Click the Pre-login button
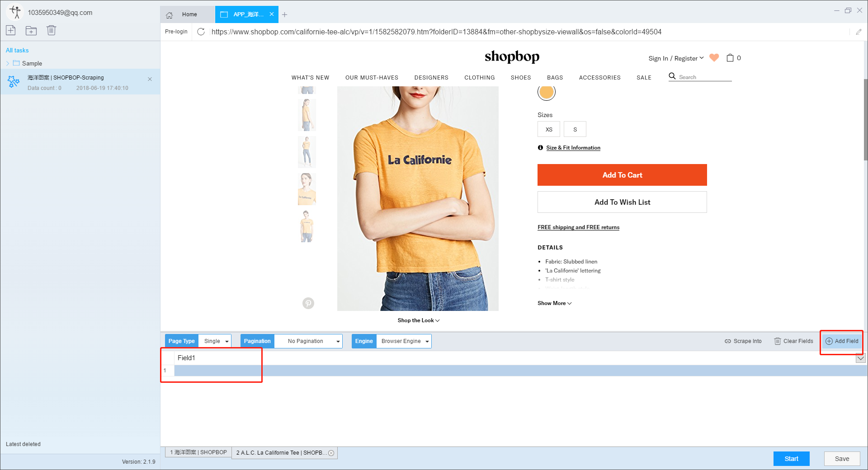 [x=176, y=32]
